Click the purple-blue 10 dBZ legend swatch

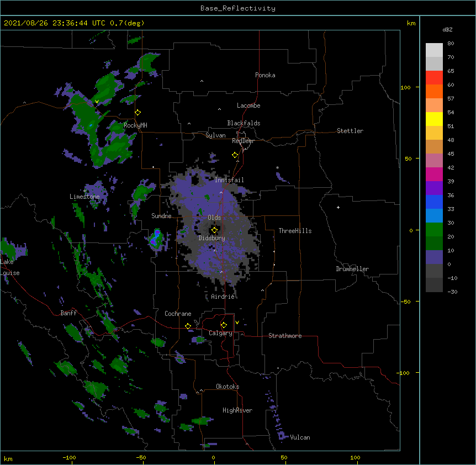[x=434, y=257]
